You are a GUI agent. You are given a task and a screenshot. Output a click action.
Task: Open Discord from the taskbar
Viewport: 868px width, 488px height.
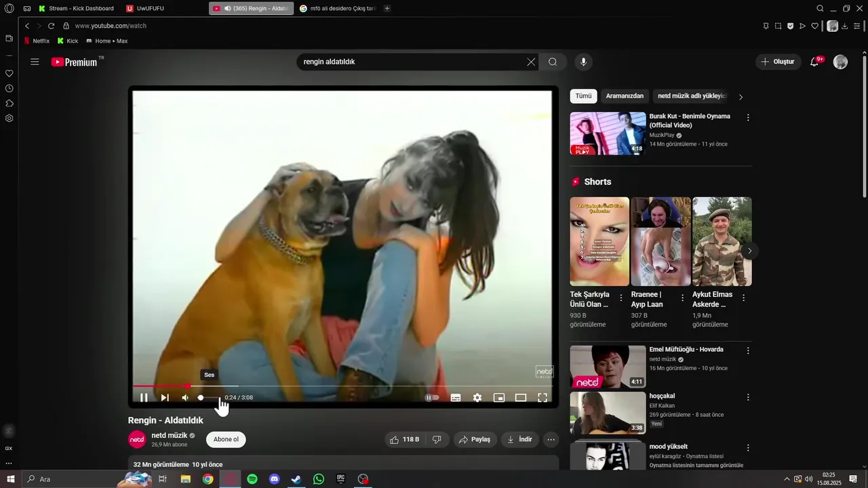click(x=275, y=479)
